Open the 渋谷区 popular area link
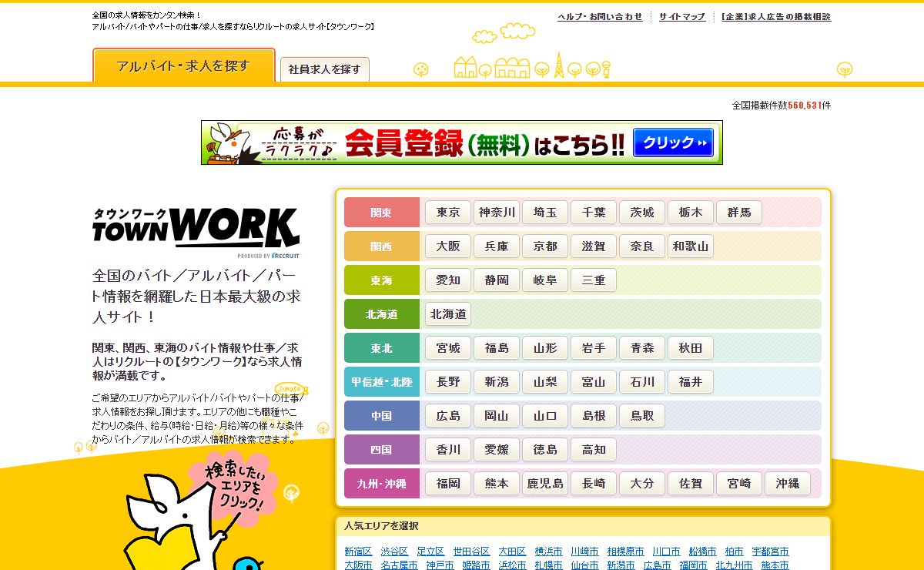 coord(394,552)
